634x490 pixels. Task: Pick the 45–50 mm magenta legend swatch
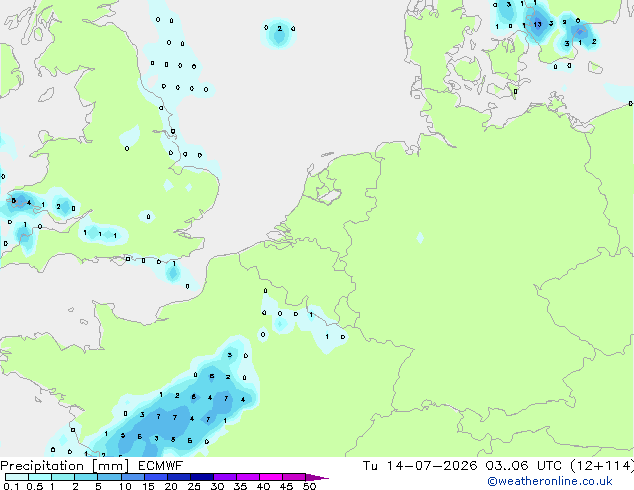294,477
